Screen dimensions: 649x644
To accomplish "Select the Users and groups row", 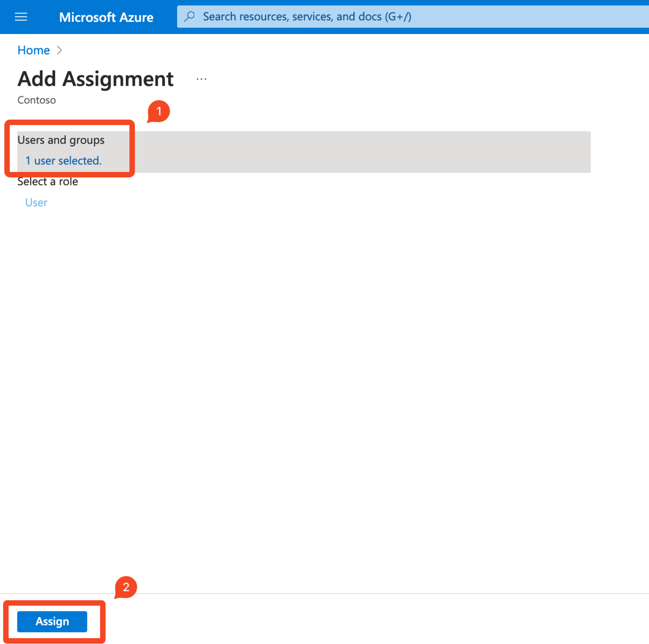I will [x=296, y=152].
